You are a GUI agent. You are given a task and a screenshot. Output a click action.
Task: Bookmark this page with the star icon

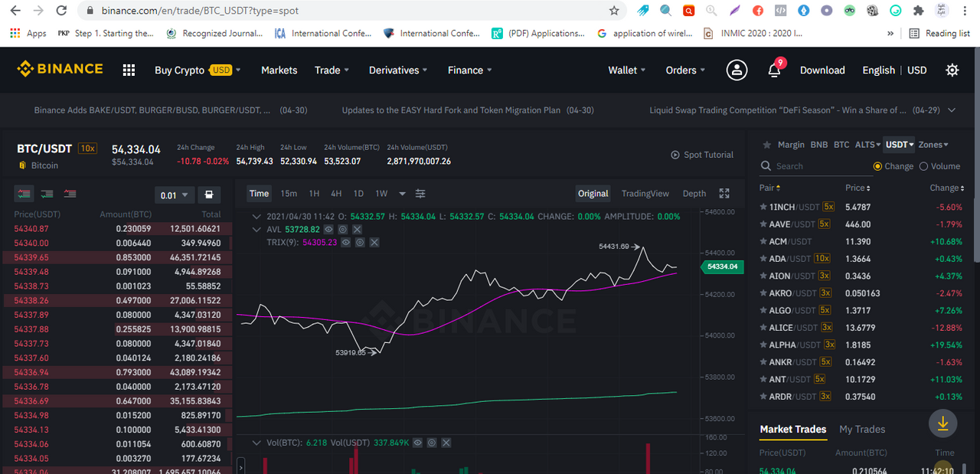tap(614, 11)
